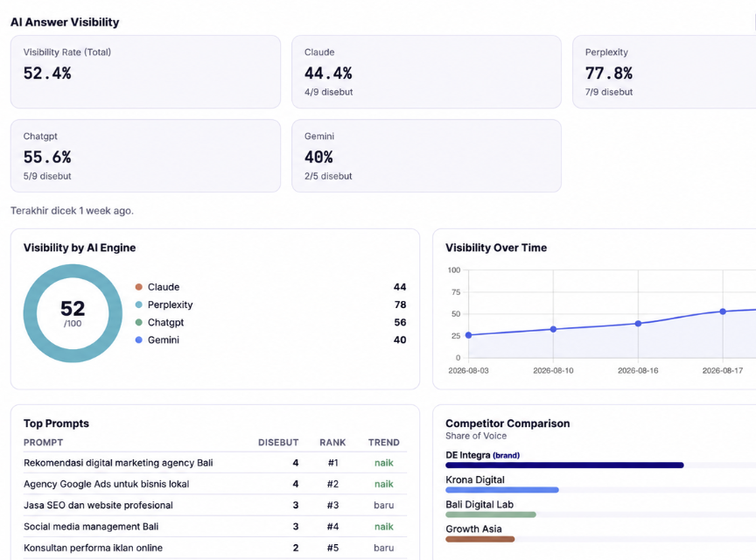The image size is (756, 560).
Task: Select the Chatgpt 55.6% card
Action: [x=145, y=156]
